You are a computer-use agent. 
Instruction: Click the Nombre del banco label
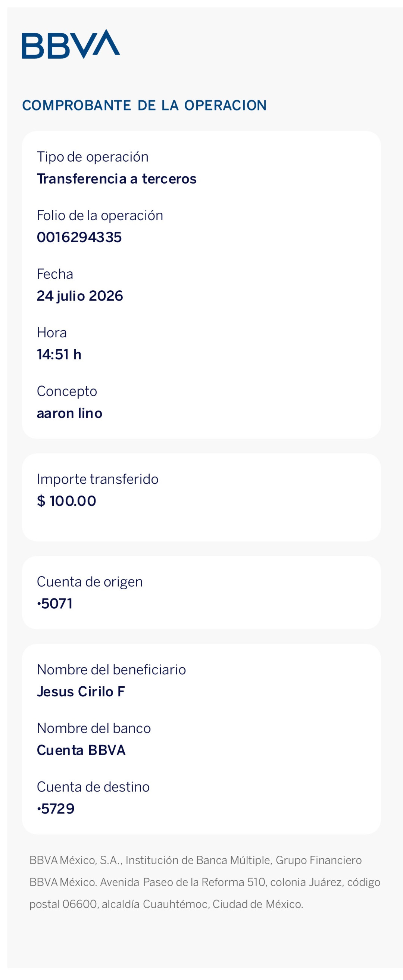[94, 728]
